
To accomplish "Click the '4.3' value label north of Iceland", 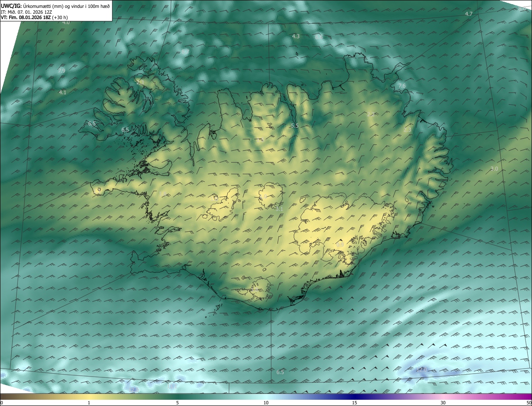I will click(x=296, y=37).
